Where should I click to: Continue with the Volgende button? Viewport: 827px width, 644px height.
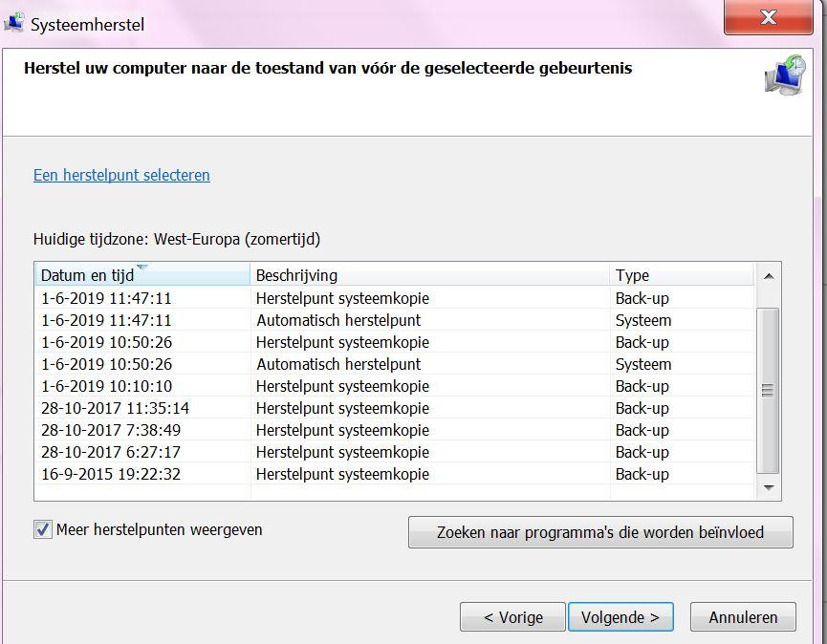pos(620,616)
